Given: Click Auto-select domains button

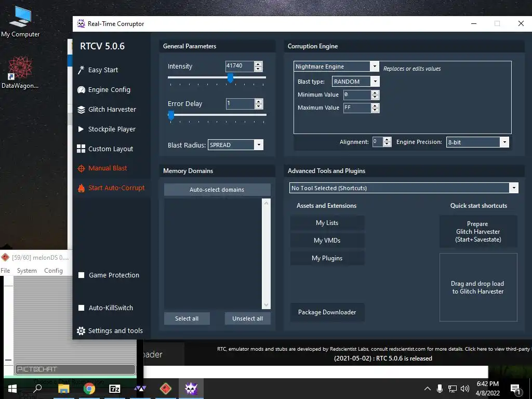Looking at the screenshot, I should pyautogui.click(x=217, y=190).
